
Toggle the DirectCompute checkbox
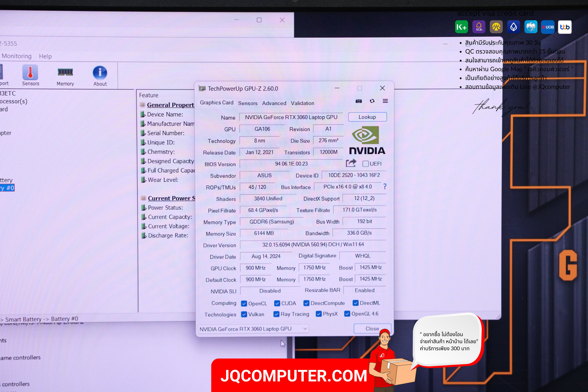(x=306, y=303)
